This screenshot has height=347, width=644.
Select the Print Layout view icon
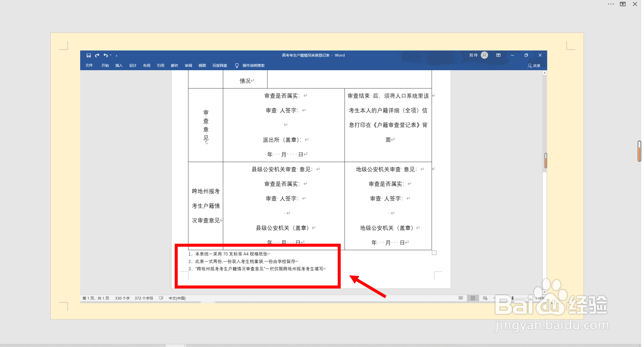[473, 298]
